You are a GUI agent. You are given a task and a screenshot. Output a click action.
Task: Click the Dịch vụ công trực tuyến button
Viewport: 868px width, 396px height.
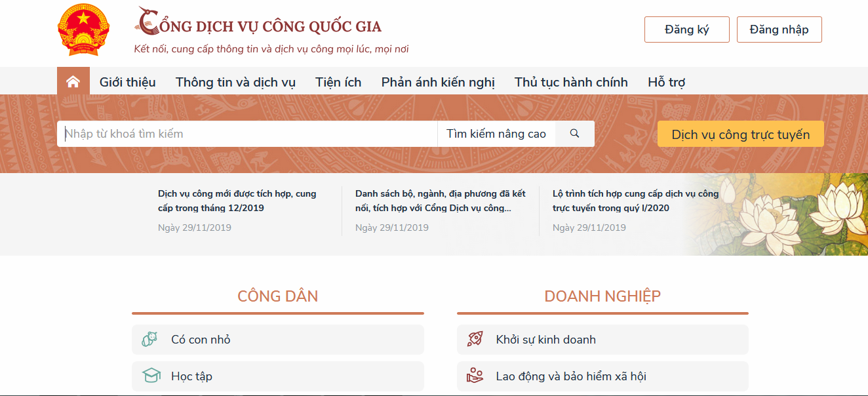point(740,133)
